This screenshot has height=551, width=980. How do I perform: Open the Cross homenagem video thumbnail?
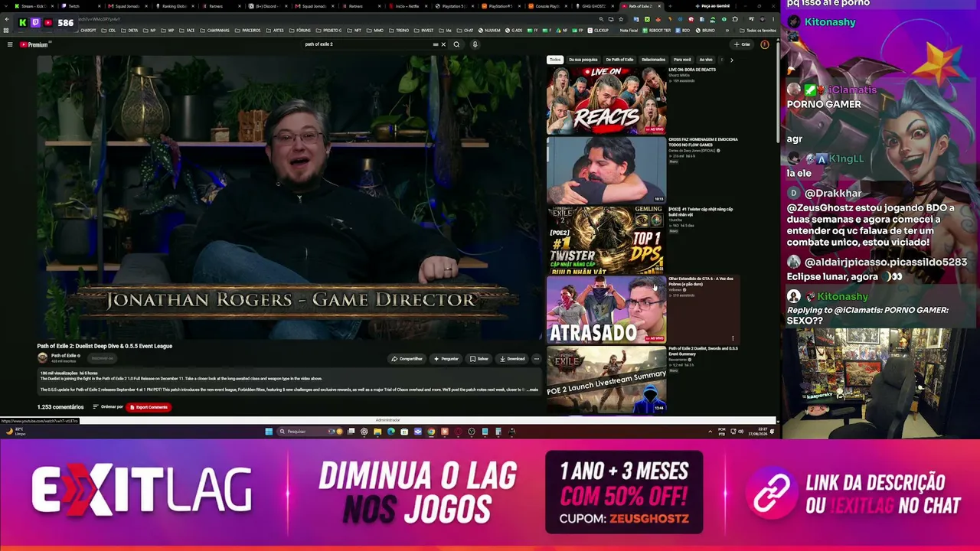(606, 170)
